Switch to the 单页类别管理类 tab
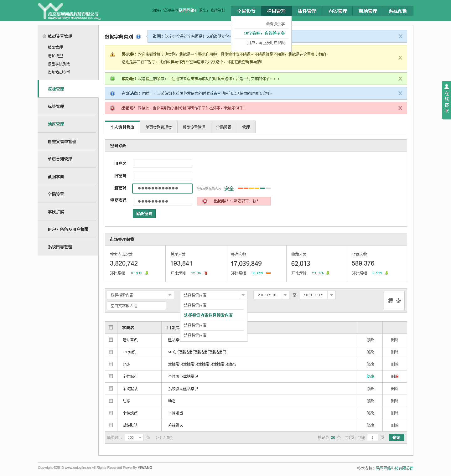 (158, 127)
